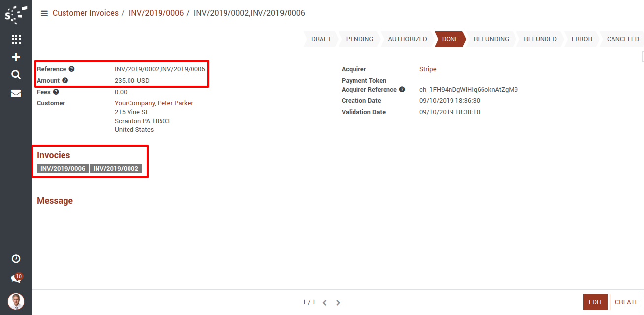Open the apps grid icon in sidebar
Screen dimensions: 644x315
pos(16,39)
